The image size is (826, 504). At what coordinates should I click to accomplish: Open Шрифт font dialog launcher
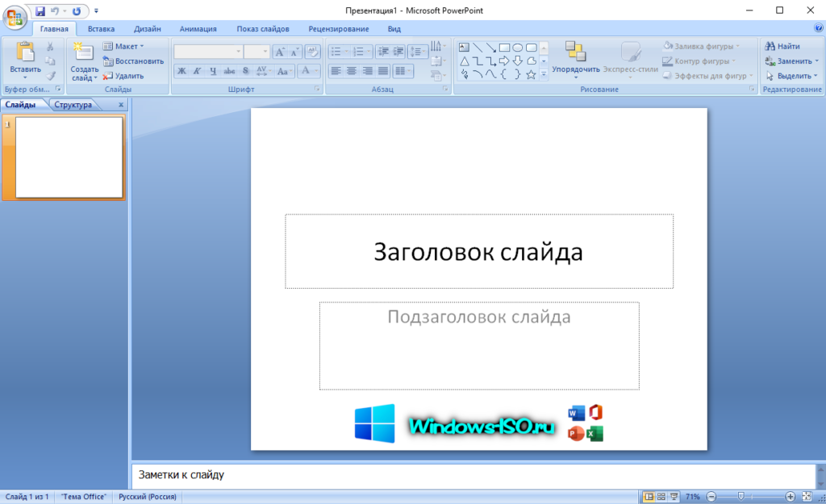pos(317,89)
